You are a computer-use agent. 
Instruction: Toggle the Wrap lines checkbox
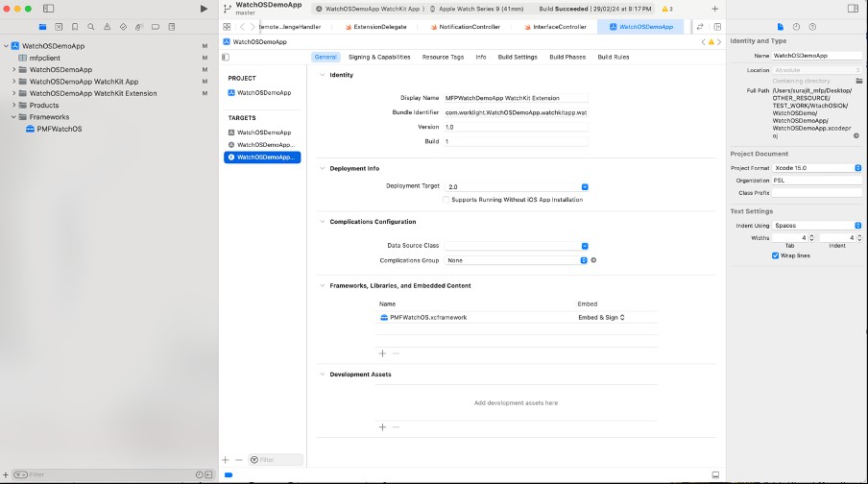tap(776, 255)
